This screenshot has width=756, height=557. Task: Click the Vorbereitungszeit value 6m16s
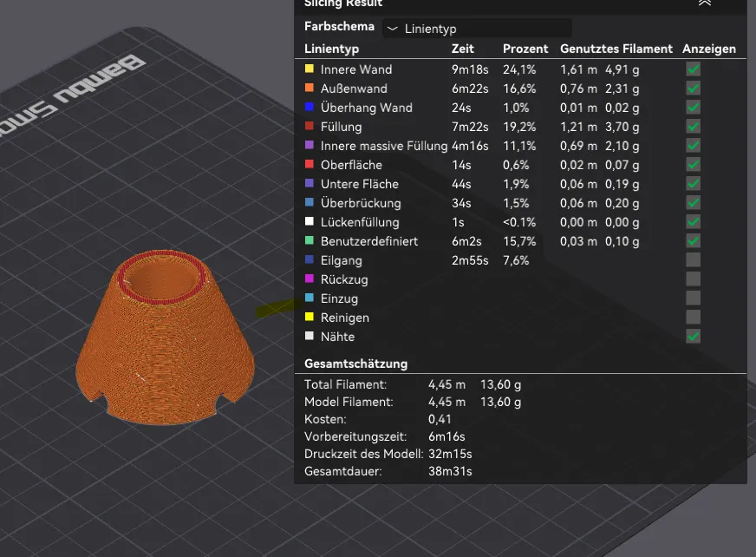(446, 436)
